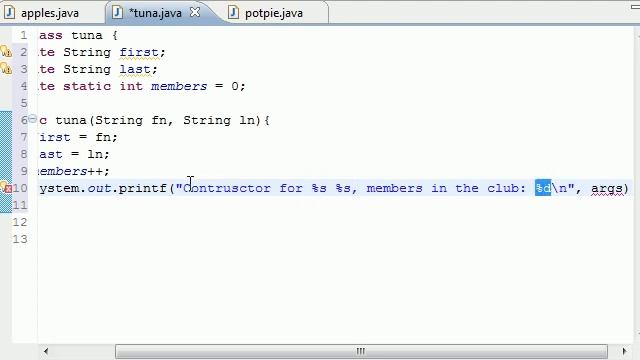Viewport: 640px width, 360px height.
Task: Click the underlined 'args' in the printf line
Action: point(607,188)
